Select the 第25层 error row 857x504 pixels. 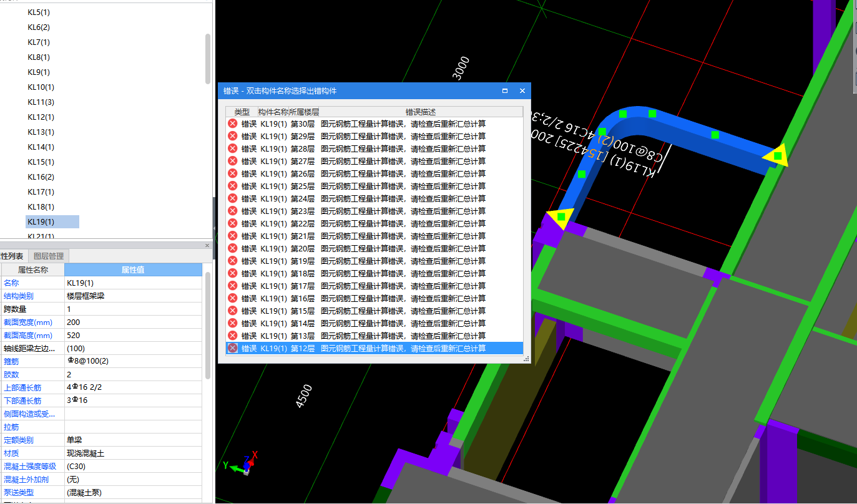[x=374, y=186]
